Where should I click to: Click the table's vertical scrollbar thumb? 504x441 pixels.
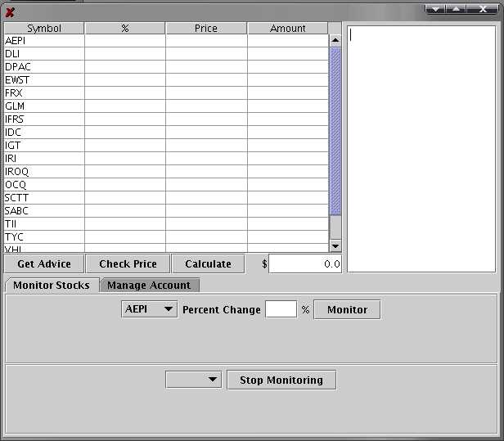click(335, 131)
